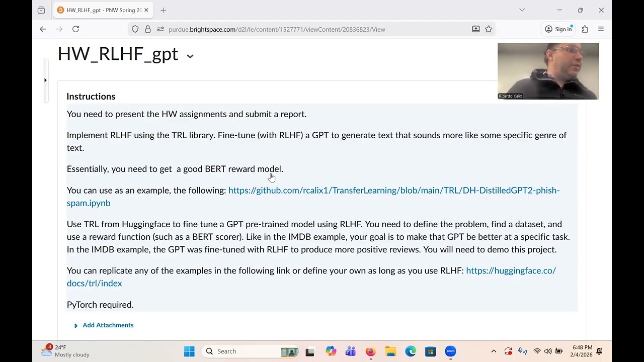
Task: Click the install/save page icon in address bar
Action: (475, 29)
